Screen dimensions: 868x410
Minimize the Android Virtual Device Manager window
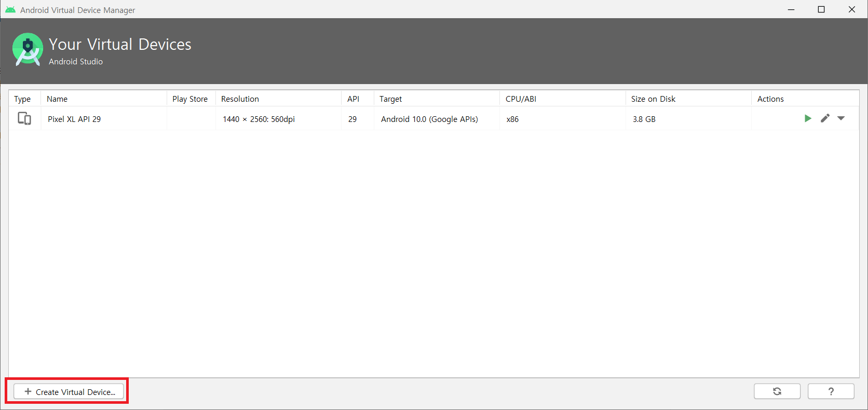click(791, 9)
